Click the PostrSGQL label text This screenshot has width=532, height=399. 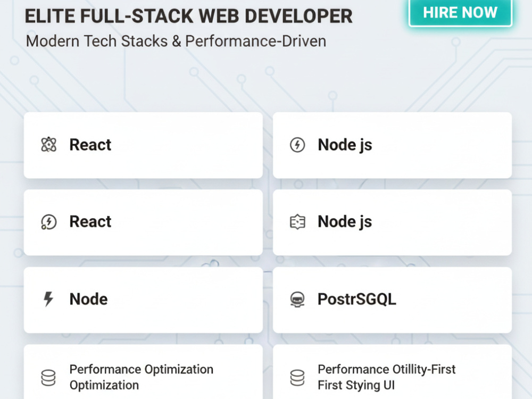(x=357, y=299)
